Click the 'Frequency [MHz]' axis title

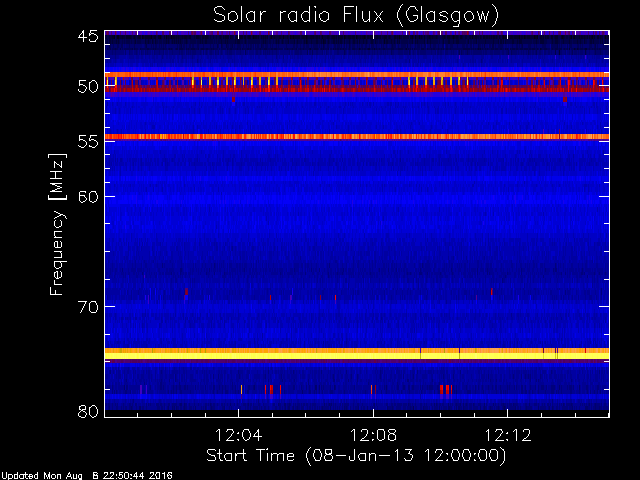(x=57, y=224)
